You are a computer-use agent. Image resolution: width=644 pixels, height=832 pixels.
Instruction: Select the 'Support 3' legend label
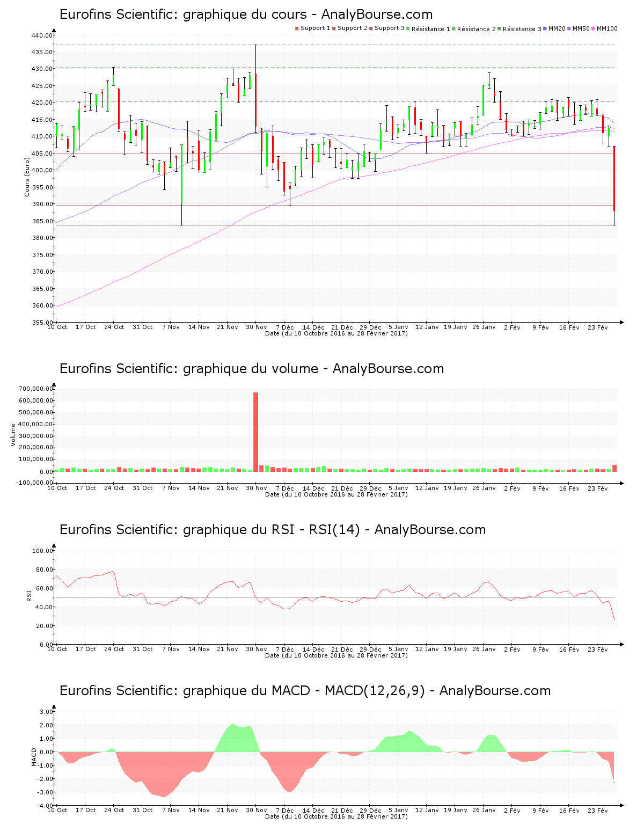[x=390, y=28]
